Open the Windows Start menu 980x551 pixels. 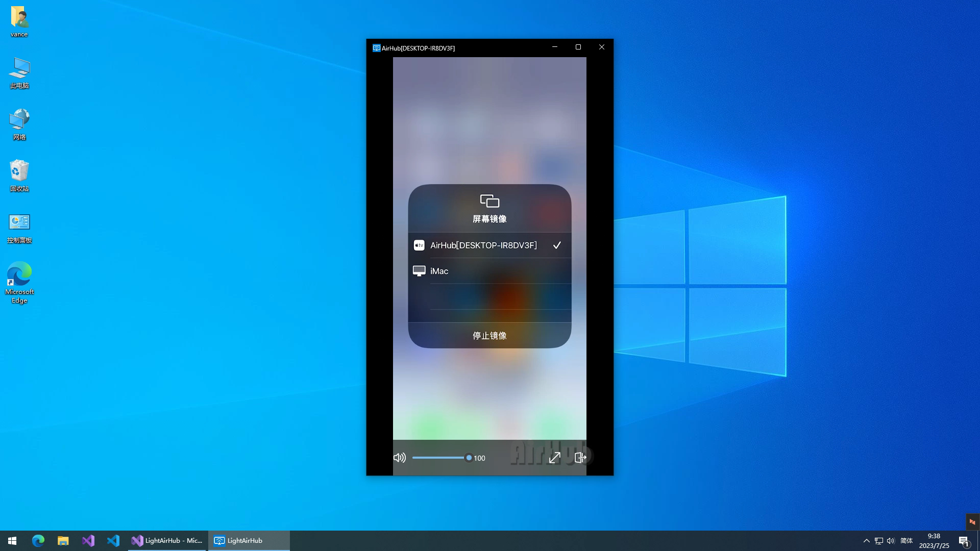point(12,541)
